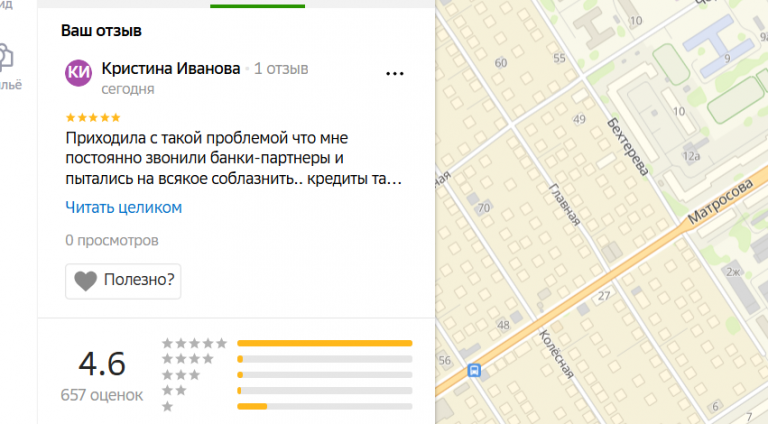Screen dimensions: 768x424
Task: Click house number 49 on the map
Action: (x=579, y=119)
